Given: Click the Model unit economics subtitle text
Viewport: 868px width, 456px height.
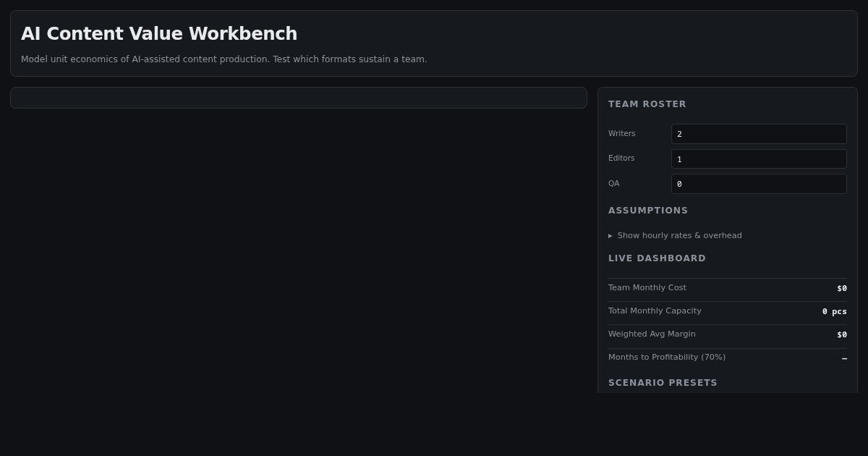Looking at the screenshot, I should [x=224, y=59].
